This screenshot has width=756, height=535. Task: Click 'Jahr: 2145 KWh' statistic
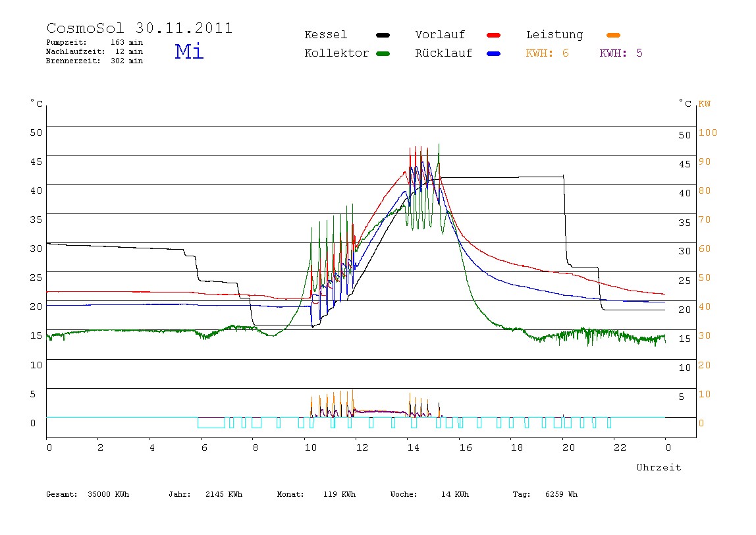coord(205,494)
